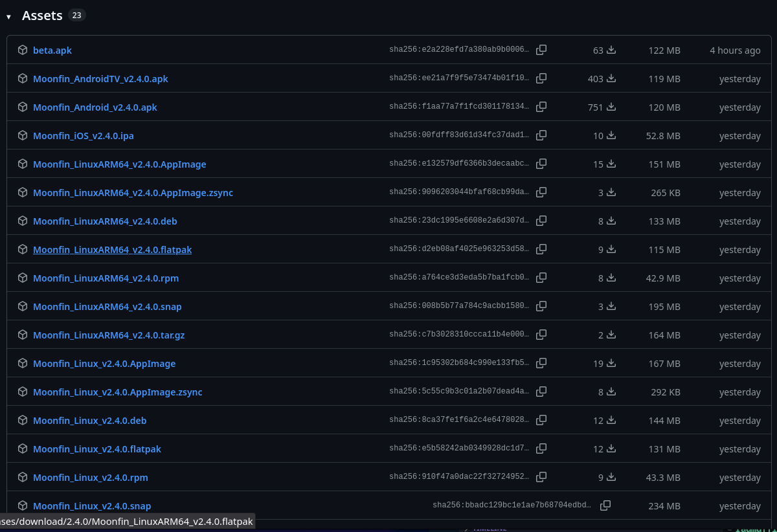Click the package icon beside beta.apk

(x=23, y=50)
